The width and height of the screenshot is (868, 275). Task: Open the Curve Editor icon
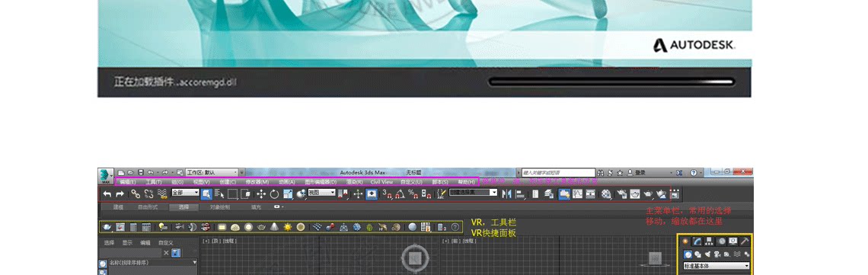point(577,194)
